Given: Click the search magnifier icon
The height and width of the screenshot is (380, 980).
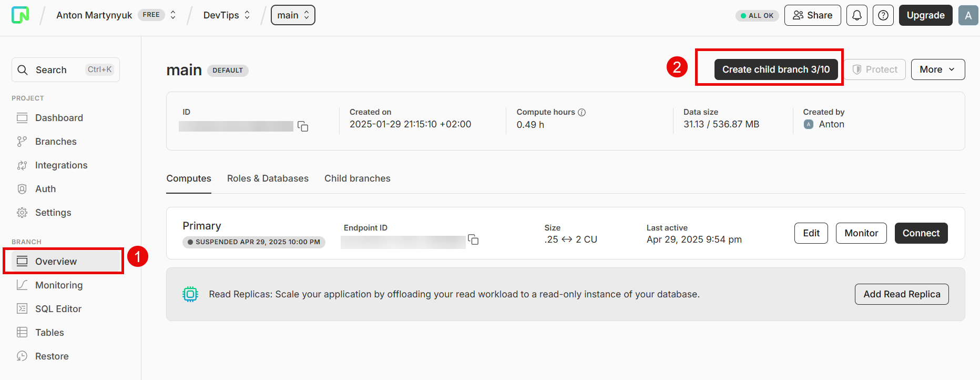Looking at the screenshot, I should (x=23, y=70).
